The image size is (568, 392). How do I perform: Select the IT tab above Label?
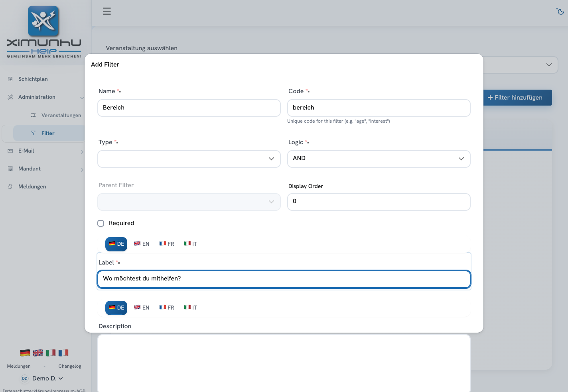[x=191, y=244]
